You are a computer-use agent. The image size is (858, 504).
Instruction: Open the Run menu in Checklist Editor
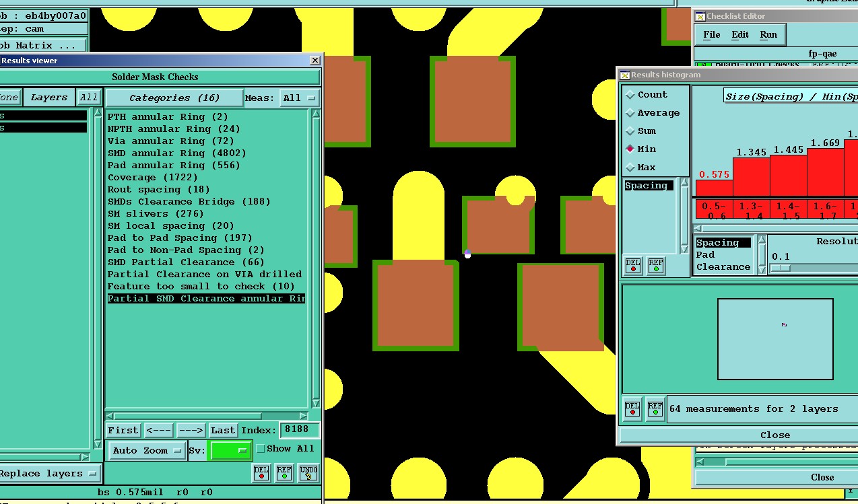click(768, 35)
